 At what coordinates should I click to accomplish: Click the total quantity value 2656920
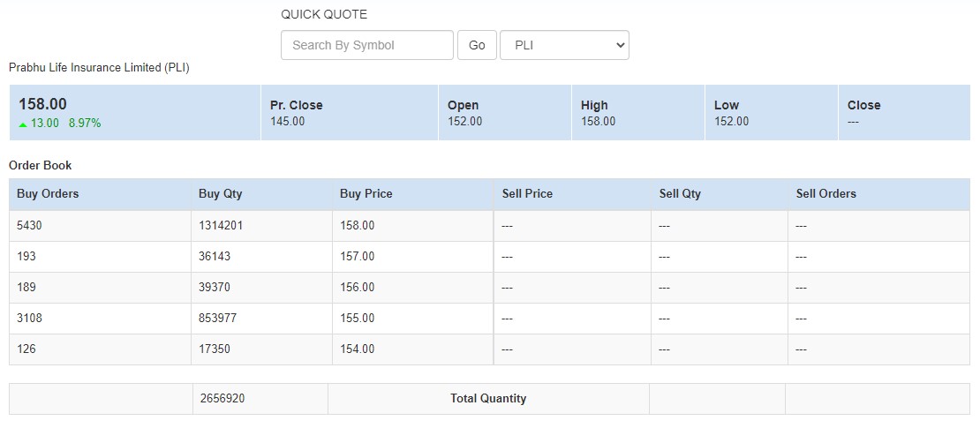(x=222, y=399)
